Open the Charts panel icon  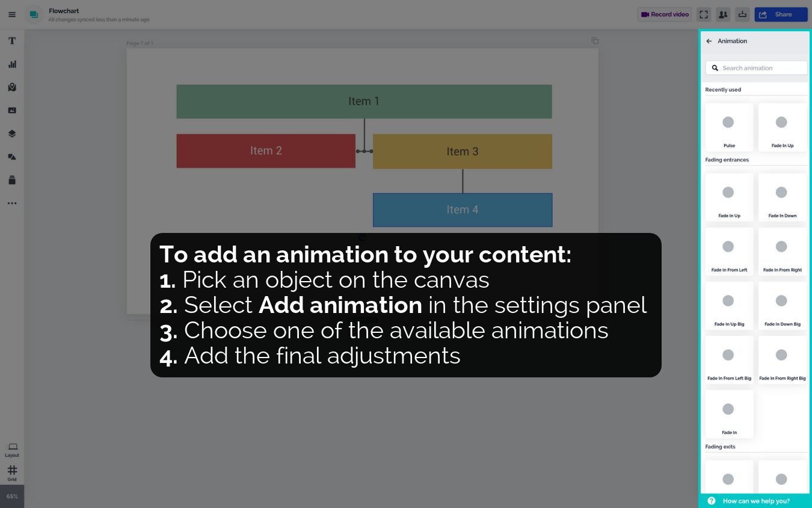click(x=12, y=64)
